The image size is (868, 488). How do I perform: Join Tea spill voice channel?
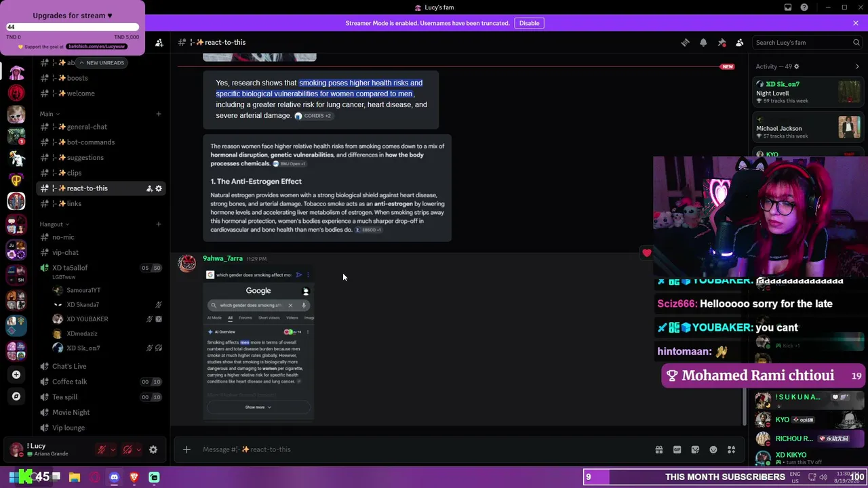(x=100, y=397)
